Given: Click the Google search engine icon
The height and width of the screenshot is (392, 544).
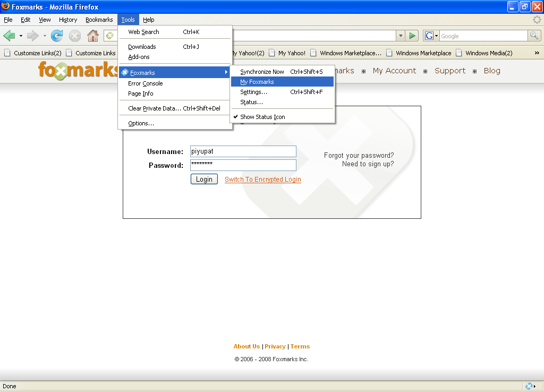Looking at the screenshot, I should pyautogui.click(x=429, y=36).
